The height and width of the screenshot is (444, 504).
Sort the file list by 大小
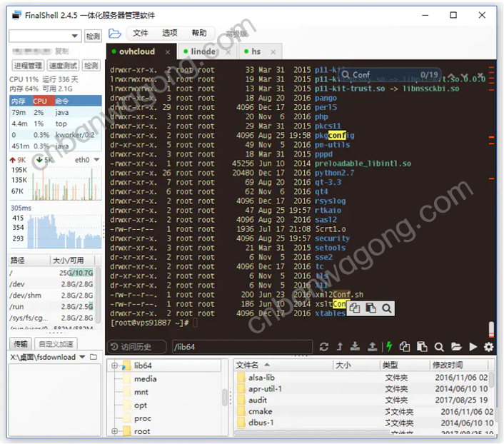(356, 365)
